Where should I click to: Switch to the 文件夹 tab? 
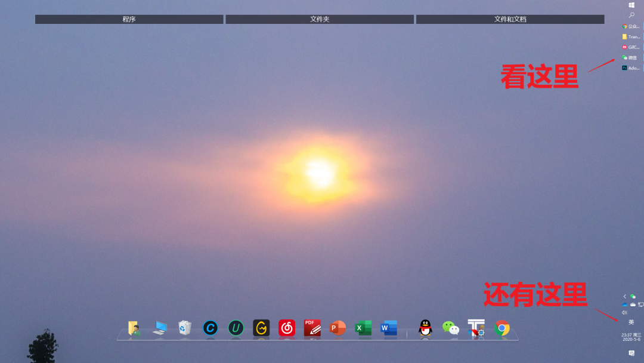pos(319,19)
